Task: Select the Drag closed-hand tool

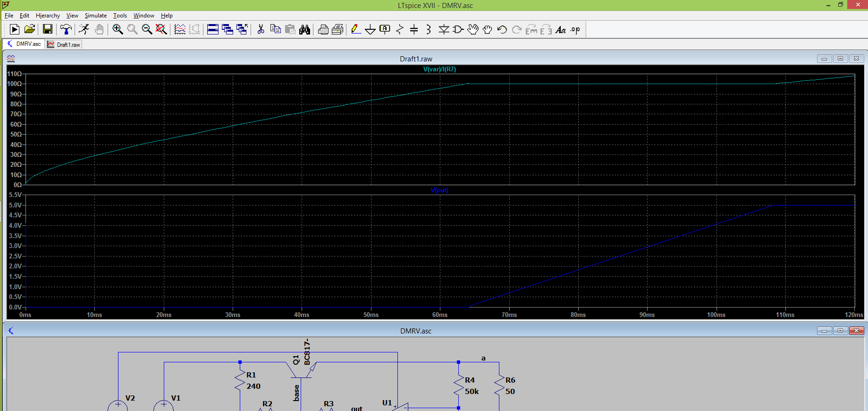Action: pyautogui.click(x=488, y=29)
